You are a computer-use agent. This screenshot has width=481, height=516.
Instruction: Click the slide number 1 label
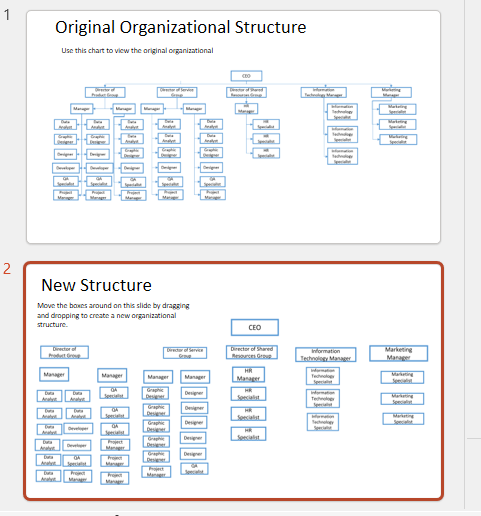tap(7, 15)
